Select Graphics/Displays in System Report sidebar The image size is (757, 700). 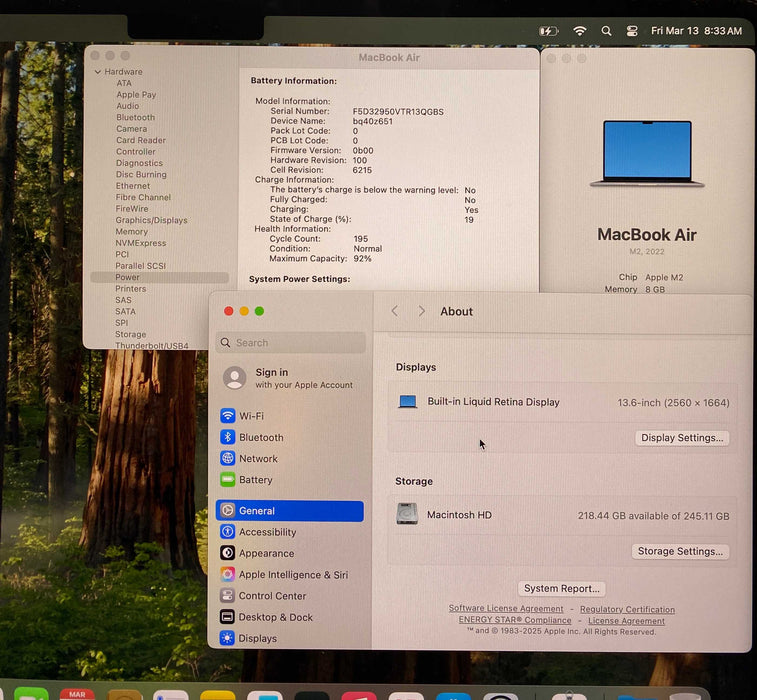coord(151,220)
